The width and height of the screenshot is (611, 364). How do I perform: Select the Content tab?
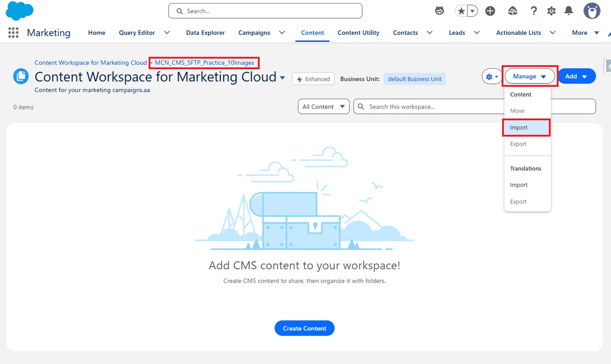[313, 33]
